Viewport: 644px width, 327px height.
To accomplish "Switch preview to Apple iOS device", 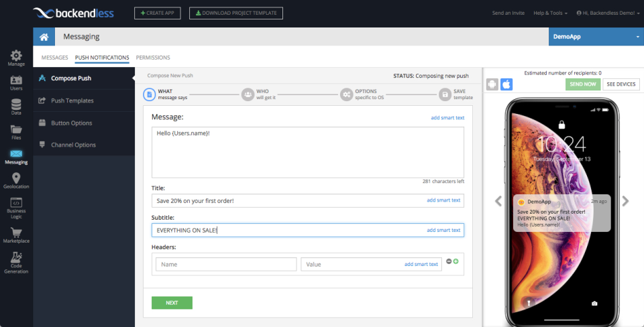I will (x=506, y=84).
